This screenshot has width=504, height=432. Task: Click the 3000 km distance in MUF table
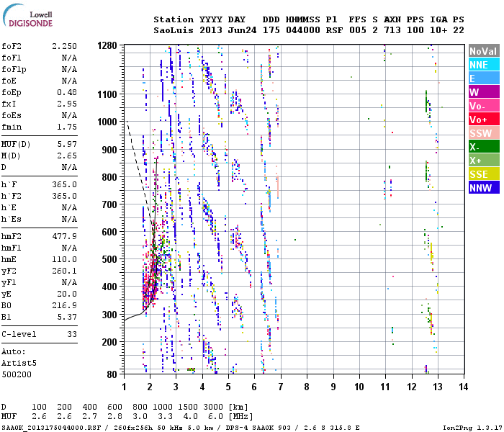coord(213,407)
